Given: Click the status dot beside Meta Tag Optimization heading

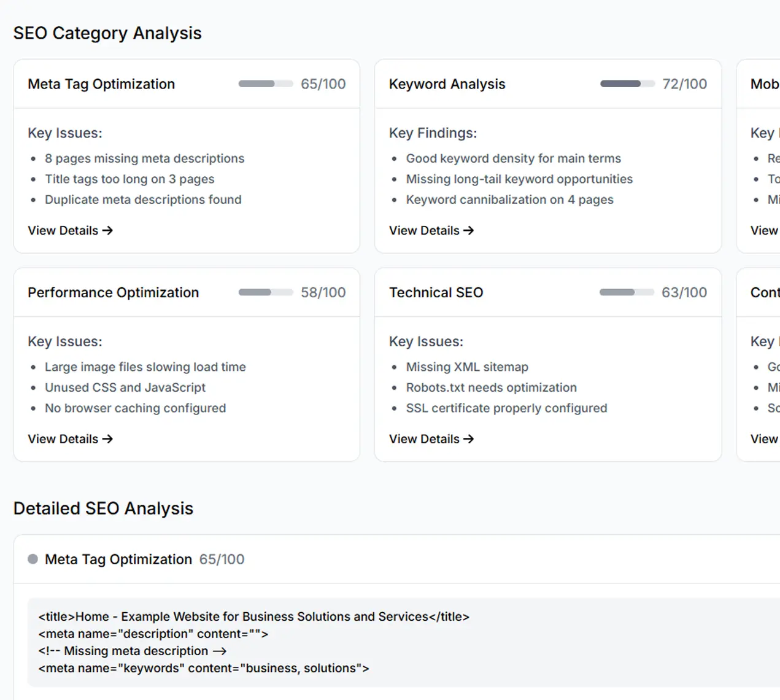Looking at the screenshot, I should point(33,558).
